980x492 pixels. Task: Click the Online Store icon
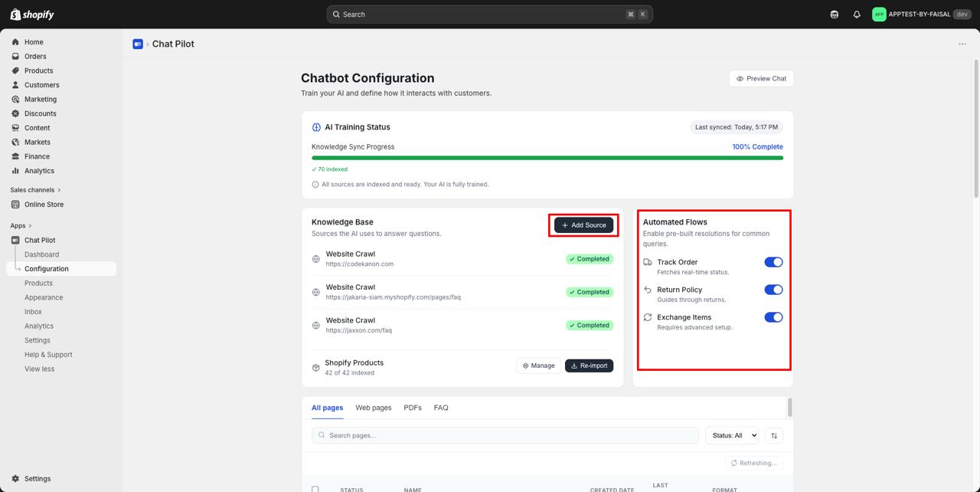tap(15, 205)
